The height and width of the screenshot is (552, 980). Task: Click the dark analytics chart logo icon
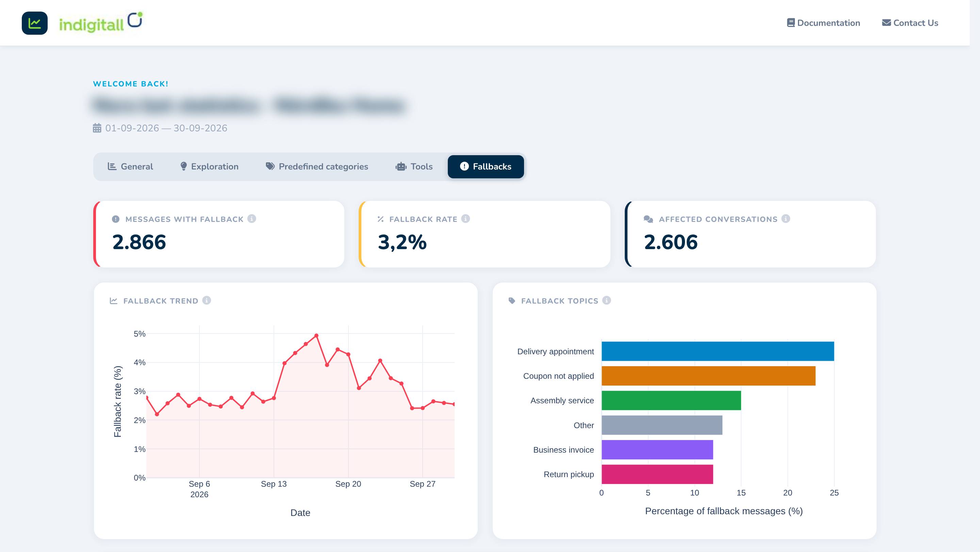35,23
